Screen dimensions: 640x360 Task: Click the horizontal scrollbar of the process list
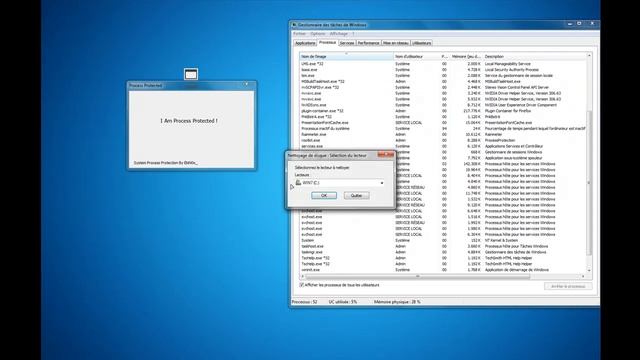417,277
